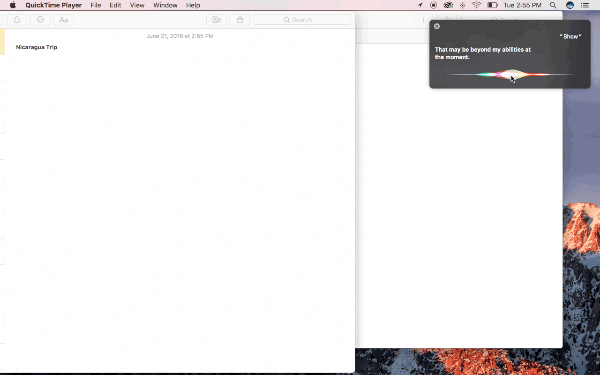This screenshot has height=375, width=600.
Task: Click the Siri icon in menu bar
Action: pyautogui.click(x=570, y=5)
